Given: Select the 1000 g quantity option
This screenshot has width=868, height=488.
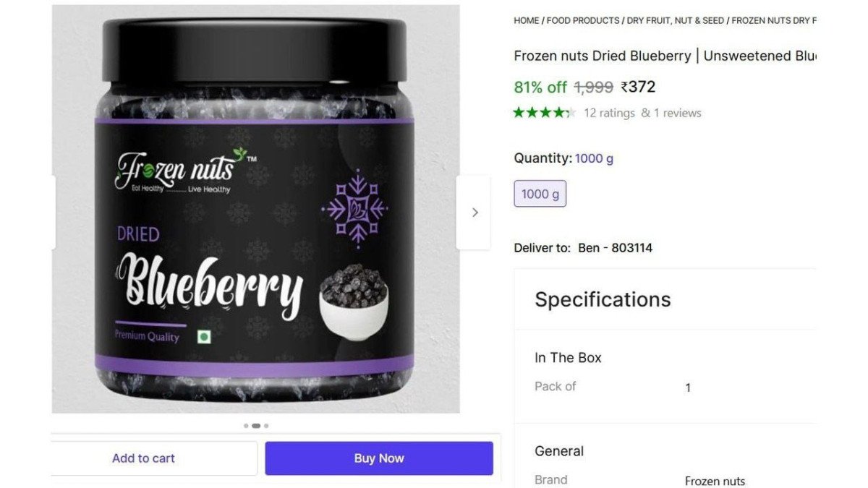Looking at the screenshot, I should 540,194.
